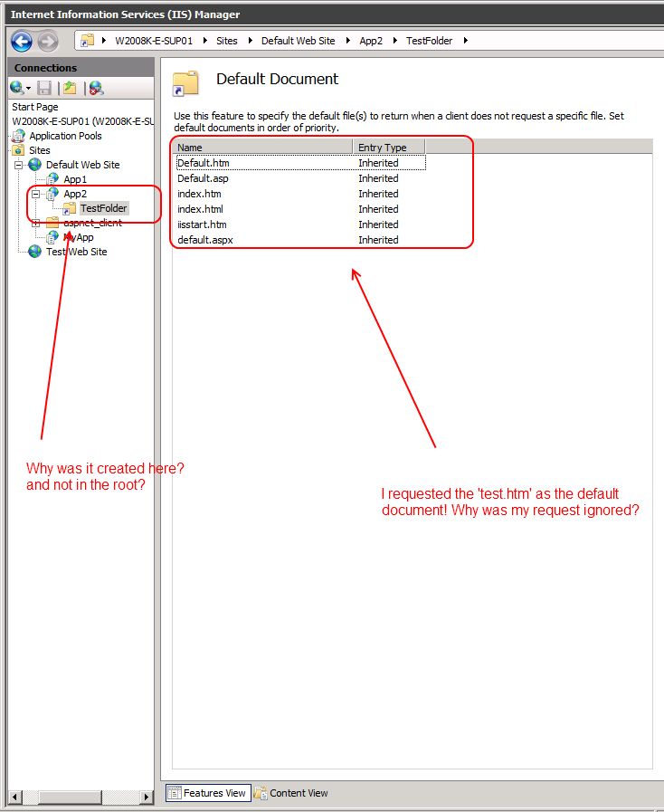Image resolution: width=664 pixels, height=812 pixels.
Task: Select the App2 tree item label
Action: tap(75, 194)
